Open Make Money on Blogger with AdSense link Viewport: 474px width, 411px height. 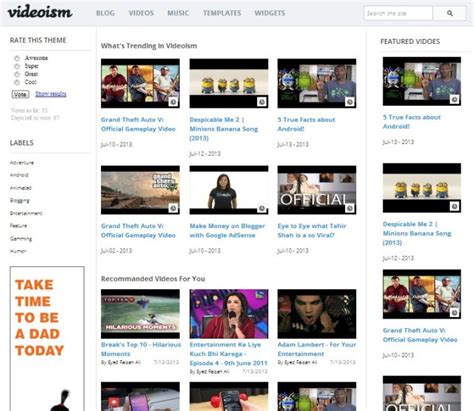pyautogui.click(x=227, y=230)
